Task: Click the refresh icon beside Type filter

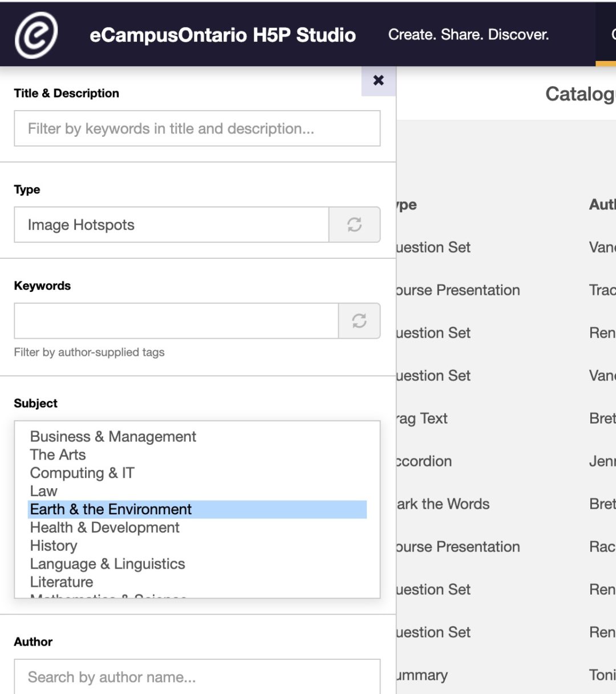Action: 354,225
